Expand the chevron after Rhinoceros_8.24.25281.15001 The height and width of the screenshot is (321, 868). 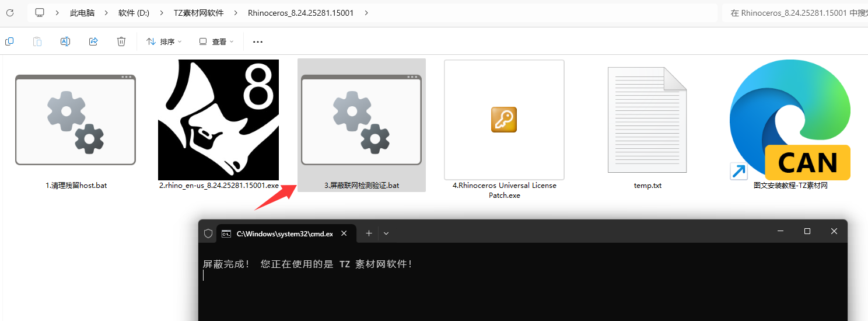(x=366, y=12)
